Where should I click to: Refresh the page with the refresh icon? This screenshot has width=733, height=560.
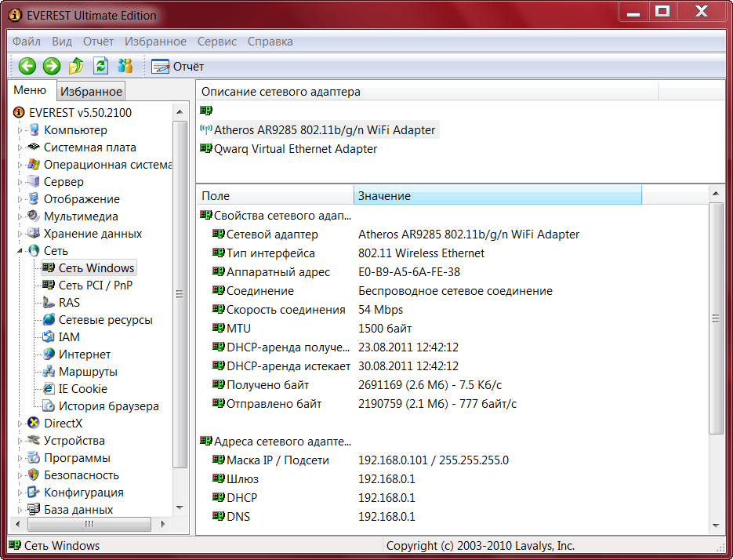point(100,66)
